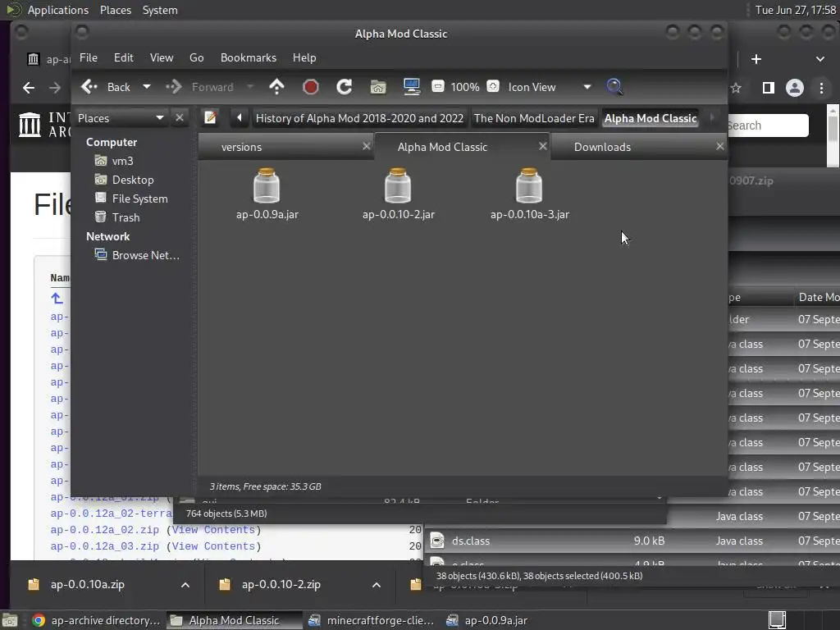The image size is (840, 630).
Task: Go to History of Alpha Mod path segment
Action: [x=359, y=118]
